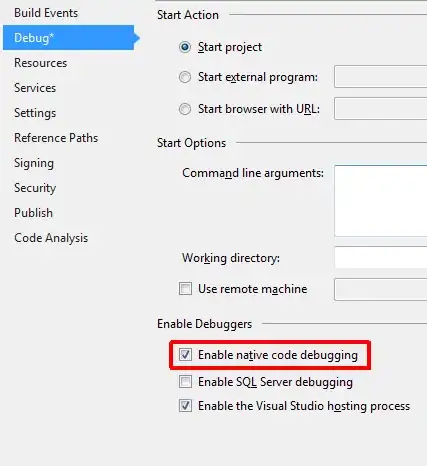
Task: Switch to the Resources tab
Action: [x=41, y=63]
